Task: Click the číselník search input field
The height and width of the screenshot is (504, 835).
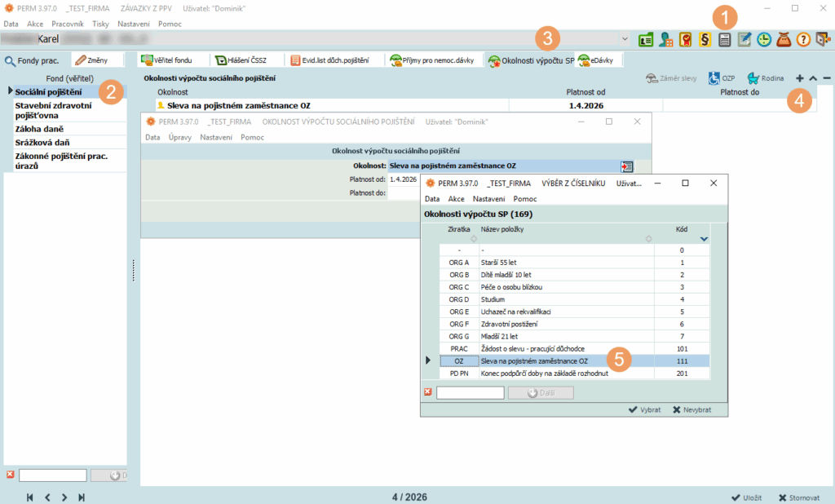Action: tap(471, 392)
